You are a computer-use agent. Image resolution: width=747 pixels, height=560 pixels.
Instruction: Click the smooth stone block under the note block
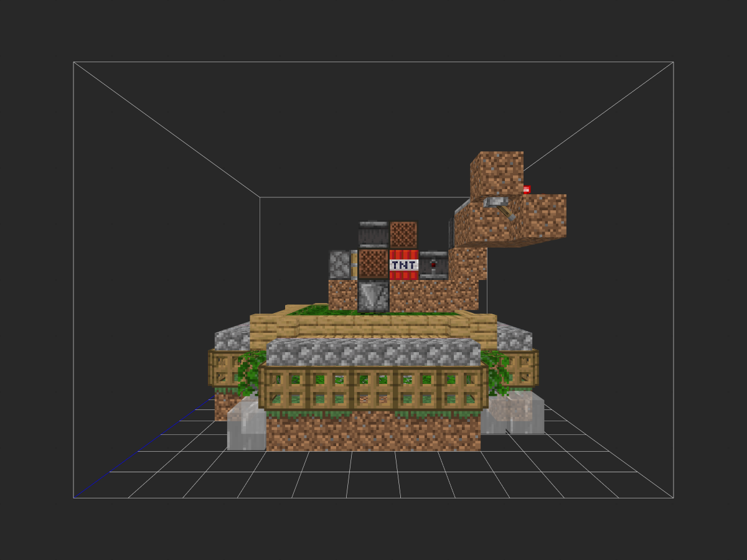click(x=374, y=296)
